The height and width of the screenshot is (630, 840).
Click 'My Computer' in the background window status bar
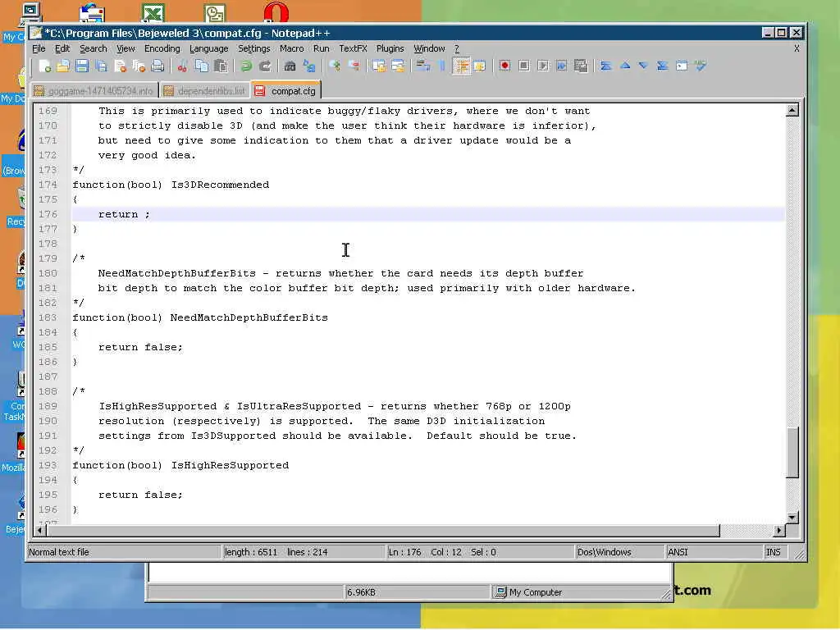tap(535, 592)
